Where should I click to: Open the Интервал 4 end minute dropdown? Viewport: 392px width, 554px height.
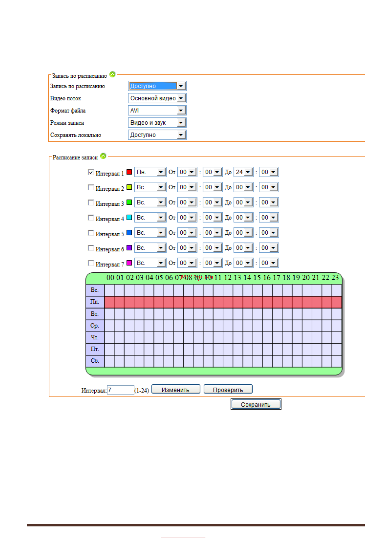pyautogui.click(x=269, y=218)
